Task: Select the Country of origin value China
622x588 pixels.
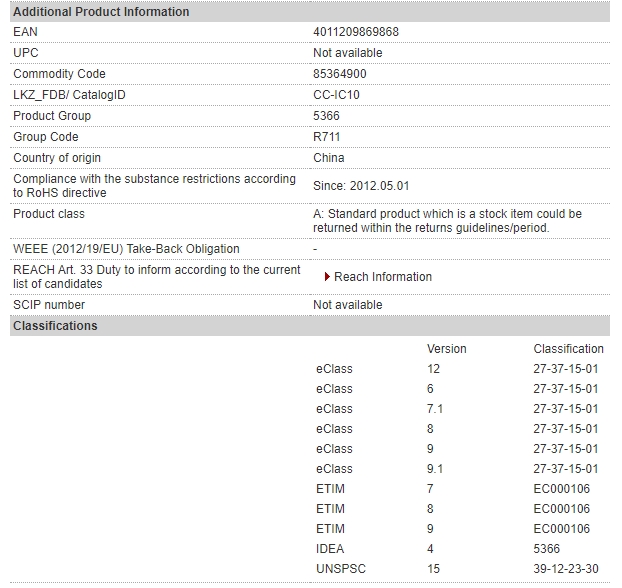Action: pos(328,158)
